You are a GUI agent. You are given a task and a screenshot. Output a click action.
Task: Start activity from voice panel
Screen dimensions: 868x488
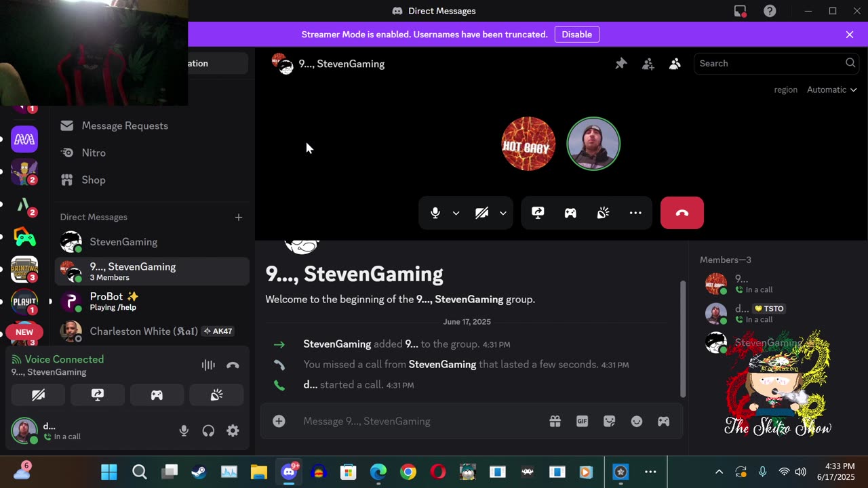point(157,395)
